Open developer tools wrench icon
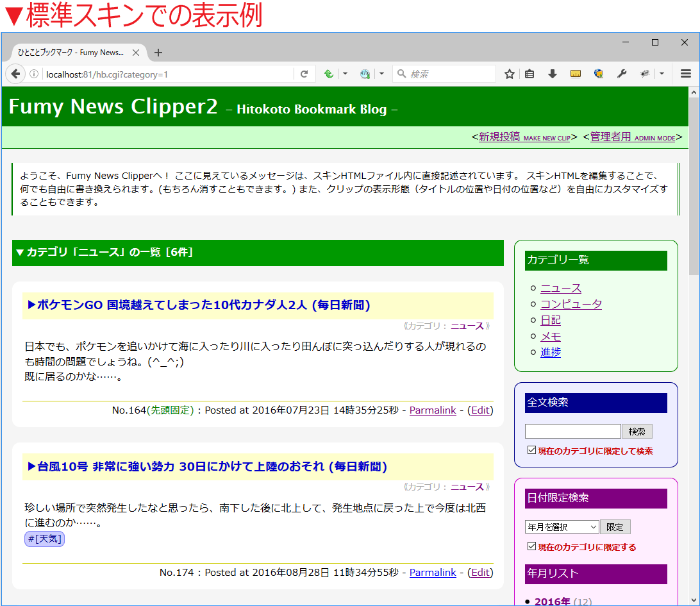This screenshot has height=606, width=700. [621, 74]
